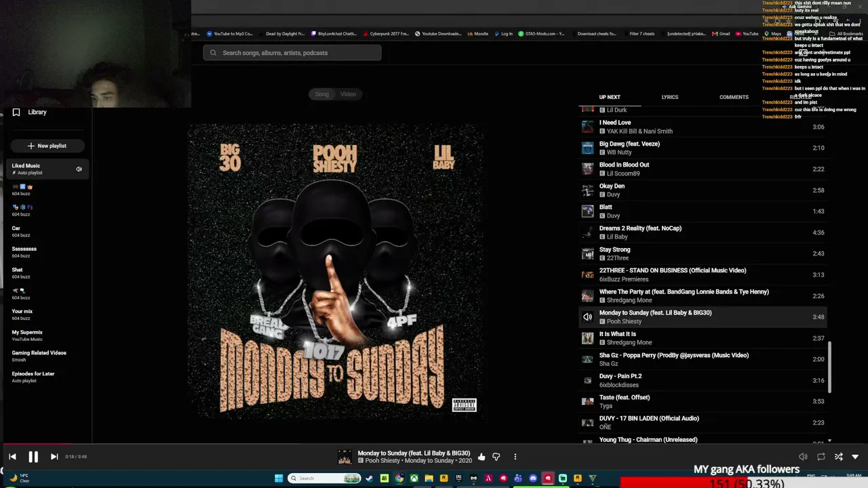Click the speaker icon on Monday to Sunday row
The image size is (868, 488).
point(588,317)
